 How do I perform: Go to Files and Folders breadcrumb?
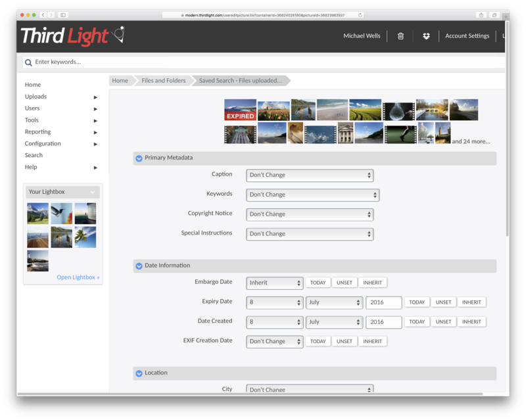click(x=163, y=81)
